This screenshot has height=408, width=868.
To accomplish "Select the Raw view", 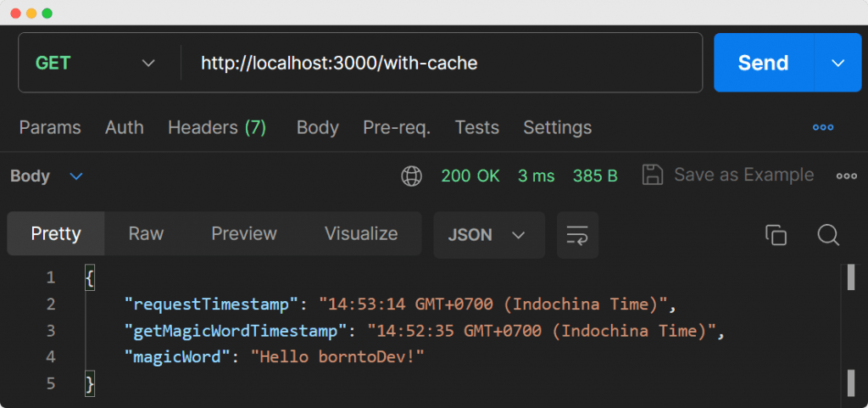I will pyautogui.click(x=146, y=233).
